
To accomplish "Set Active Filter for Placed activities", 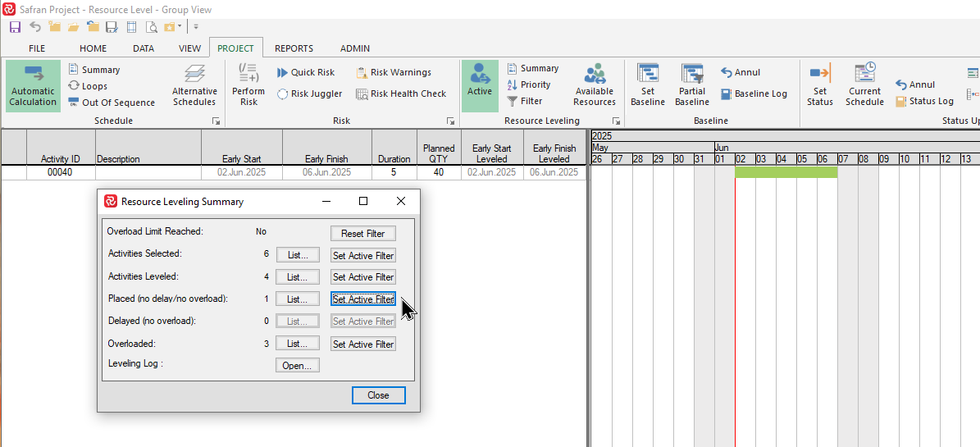I will click(363, 299).
